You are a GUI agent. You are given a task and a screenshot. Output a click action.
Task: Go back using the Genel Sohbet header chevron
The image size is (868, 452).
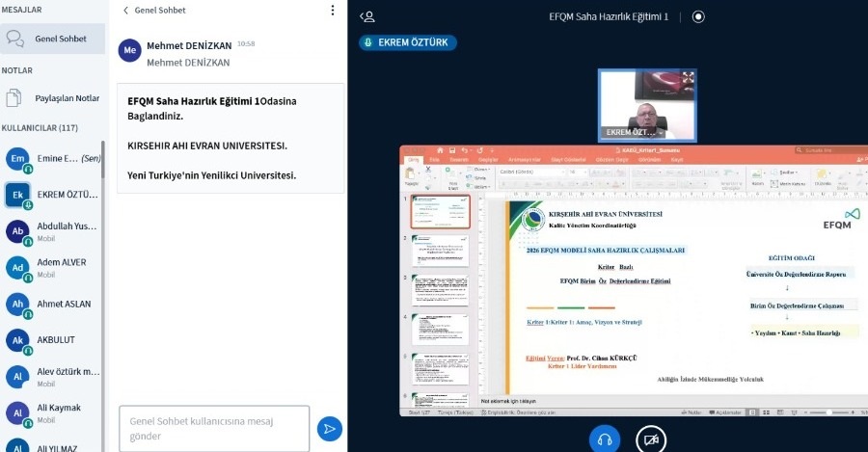(125, 10)
